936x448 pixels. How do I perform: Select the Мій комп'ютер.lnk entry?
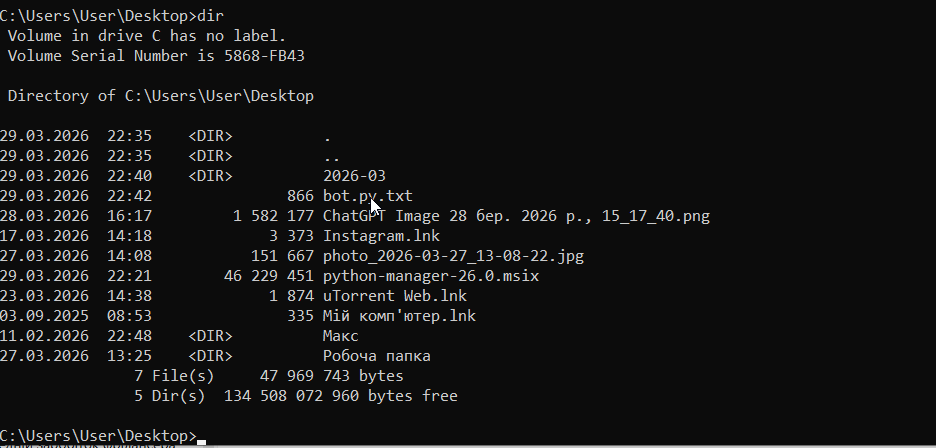point(399,316)
